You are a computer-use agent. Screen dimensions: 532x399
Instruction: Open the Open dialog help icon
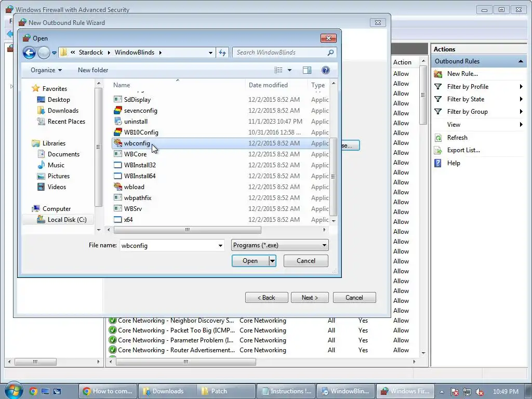click(x=325, y=70)
